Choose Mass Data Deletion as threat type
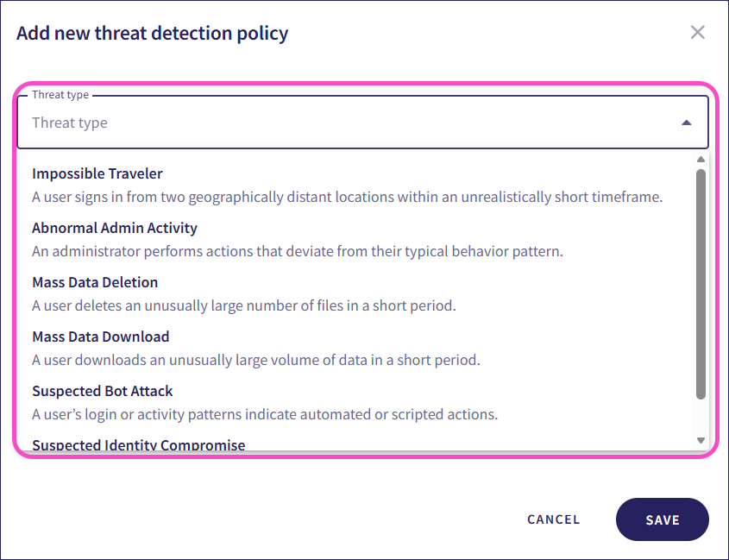The height and width of the screenshot is (560, 729). tap(94, 282)
